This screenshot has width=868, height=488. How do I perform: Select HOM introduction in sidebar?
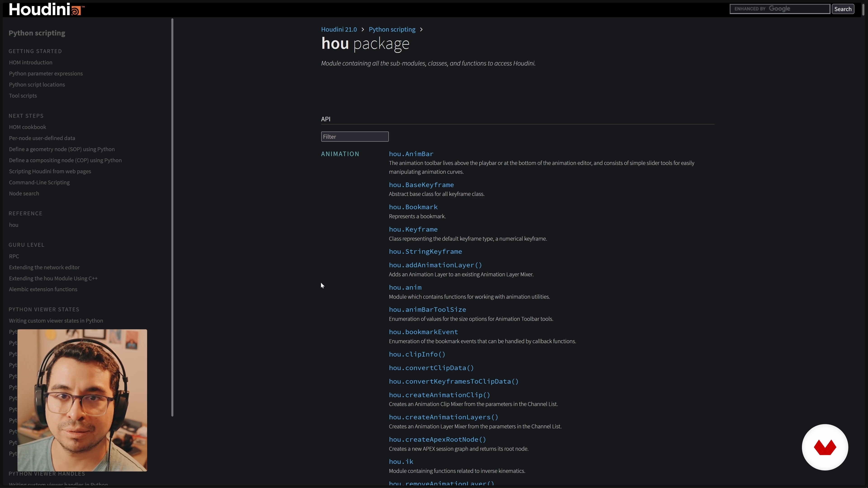(x=31, y=63)
